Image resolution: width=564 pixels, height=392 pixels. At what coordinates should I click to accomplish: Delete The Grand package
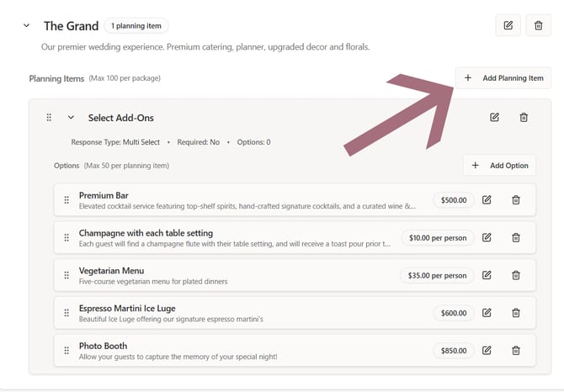[x=538, y=26]
